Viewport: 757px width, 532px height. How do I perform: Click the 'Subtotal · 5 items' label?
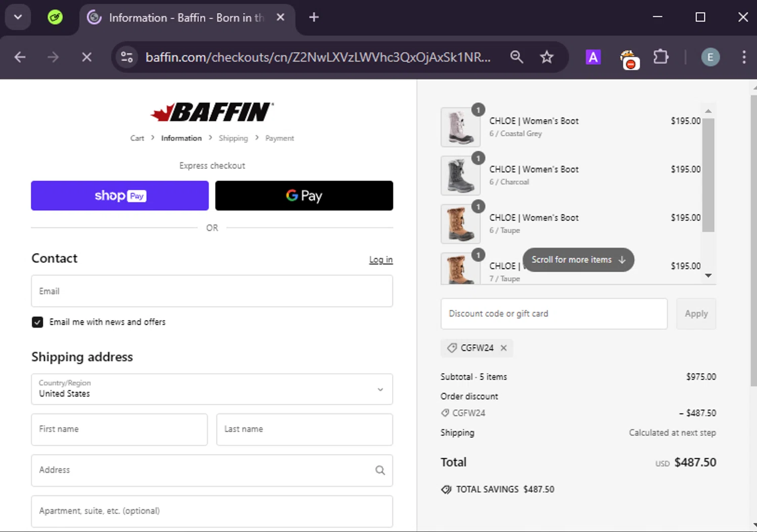[473, 377]
